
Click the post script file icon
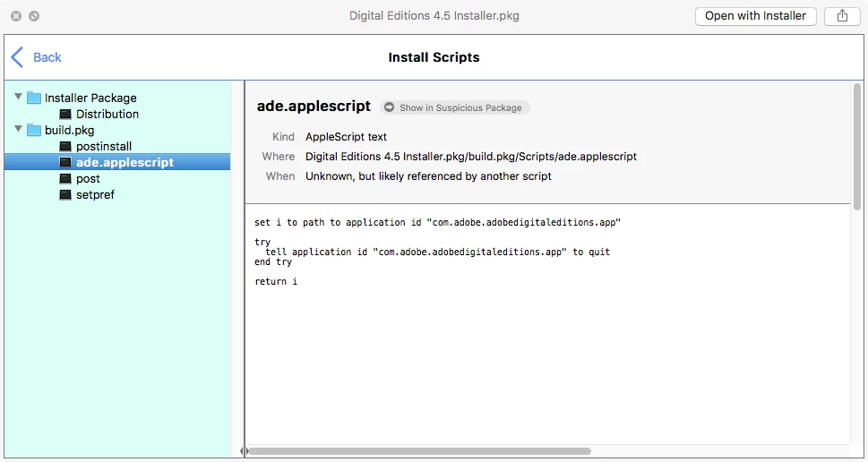point(65,179)
